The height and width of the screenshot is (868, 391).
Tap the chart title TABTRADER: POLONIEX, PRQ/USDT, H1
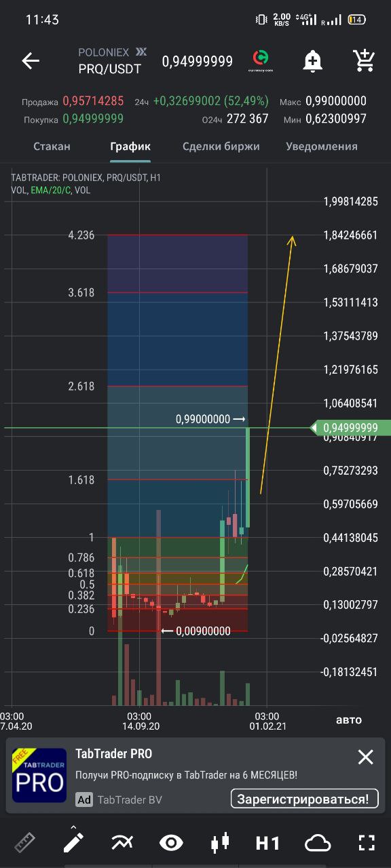coord(86,178)
